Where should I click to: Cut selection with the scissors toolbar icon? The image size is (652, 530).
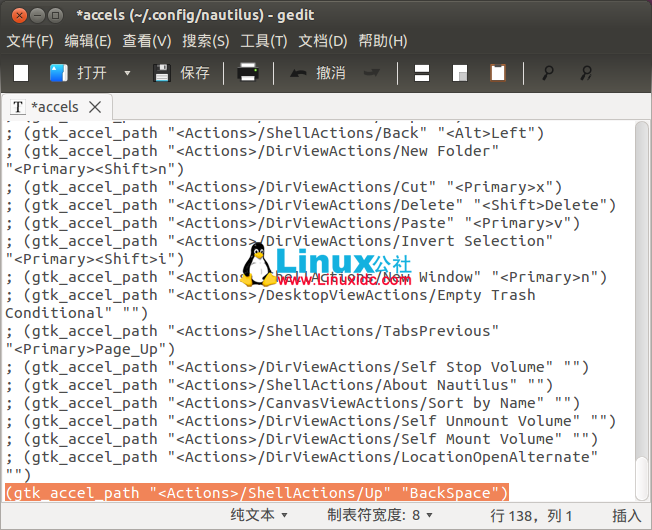point(422,73)
